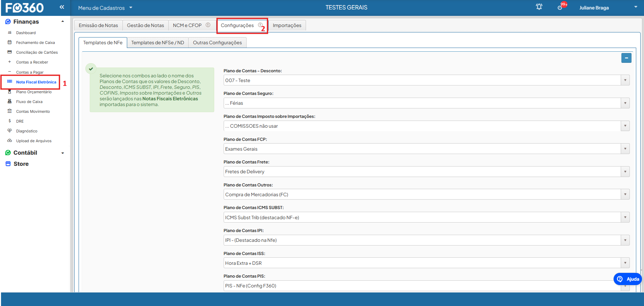Click the 'PIS - NFe (Config F360)' field
Screen dimensions: 644x306
[x=426, y=286]
